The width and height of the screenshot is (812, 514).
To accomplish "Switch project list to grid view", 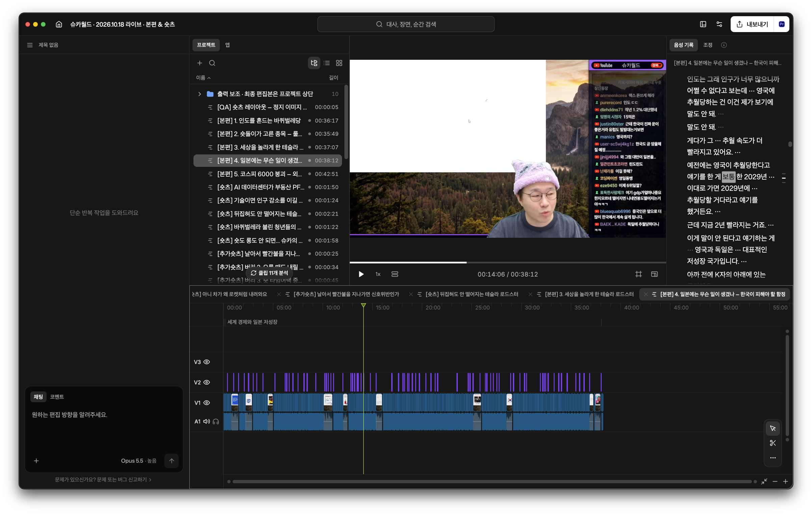I will click(x=339, y=63).
